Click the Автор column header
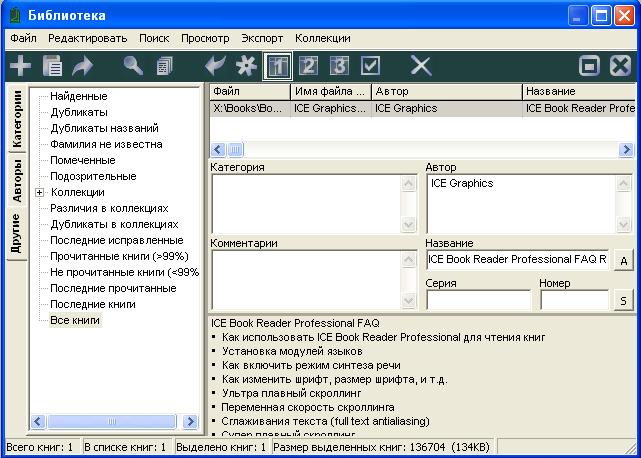The image size is (641, 458). pos(446,92)
